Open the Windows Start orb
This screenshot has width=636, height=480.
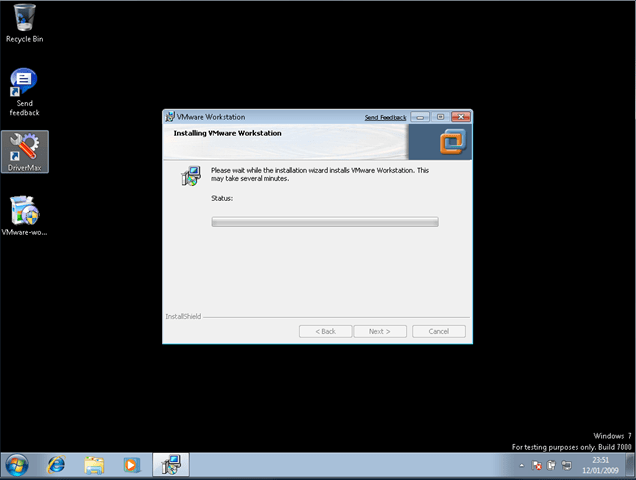[17, 465]
